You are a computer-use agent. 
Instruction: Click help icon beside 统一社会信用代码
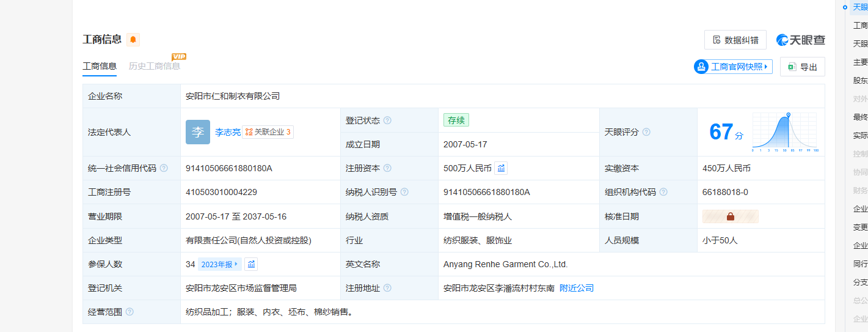(164, 168)
